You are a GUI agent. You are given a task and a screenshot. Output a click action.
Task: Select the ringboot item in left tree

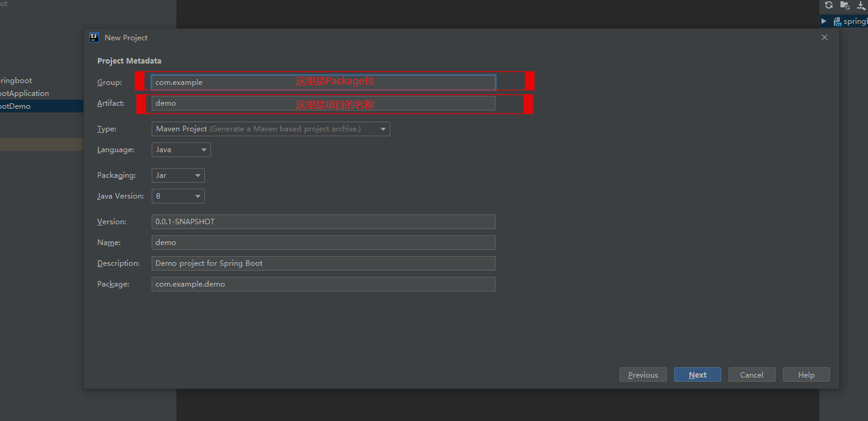pos(16,81)
